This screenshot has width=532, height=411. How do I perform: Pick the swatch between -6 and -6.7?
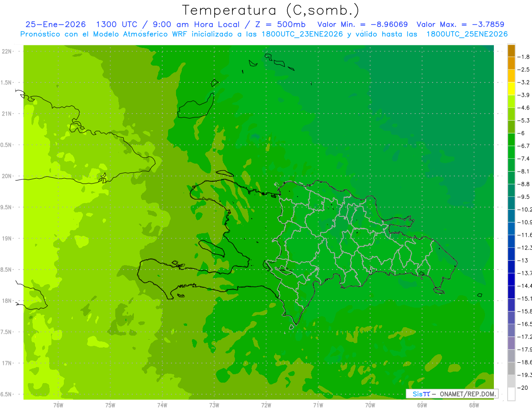511,140
